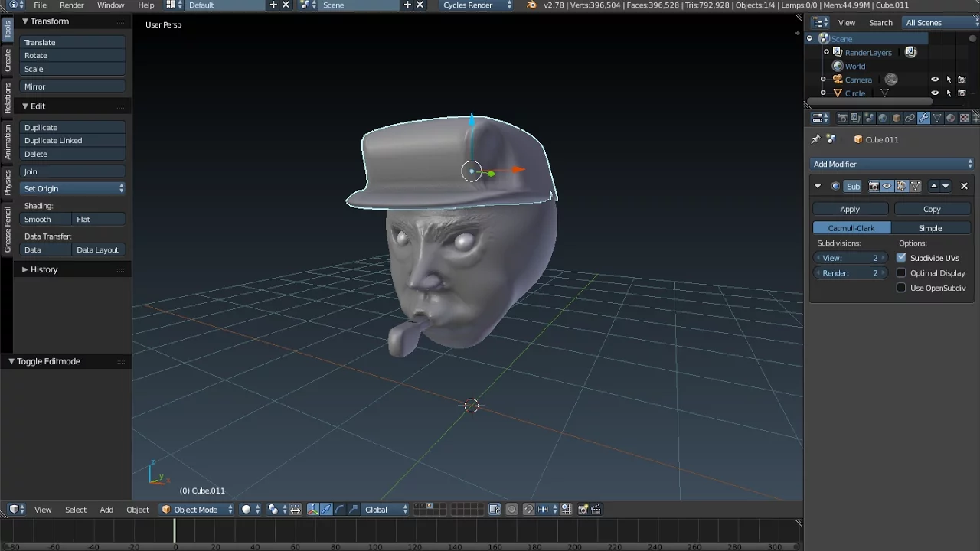Viewport: 980px width, 551px height.
Task: Toggle Circle renderability camera icon
Action: [x=962, y=93]
